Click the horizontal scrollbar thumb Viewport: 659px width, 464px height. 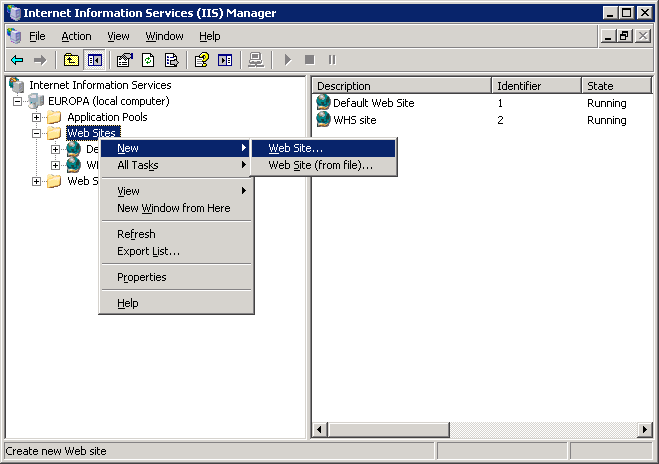(389, 430)
